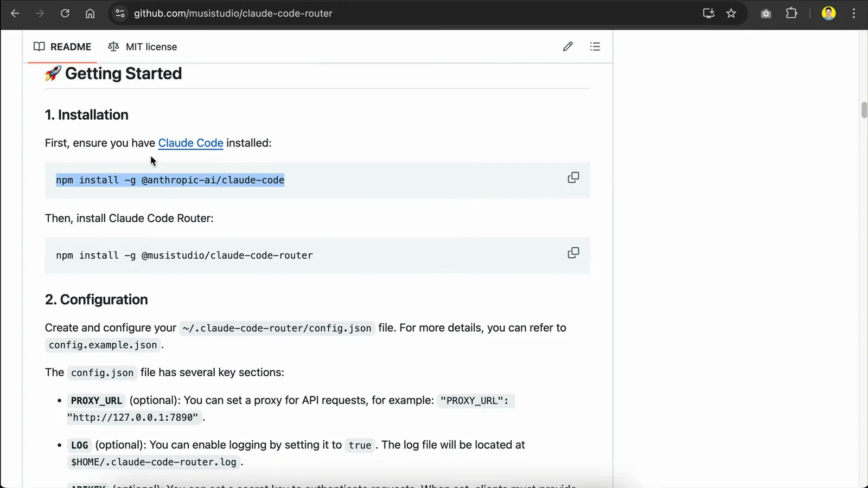Click the browser forward arrow
The image size is (868, 488).
point(40,13)
